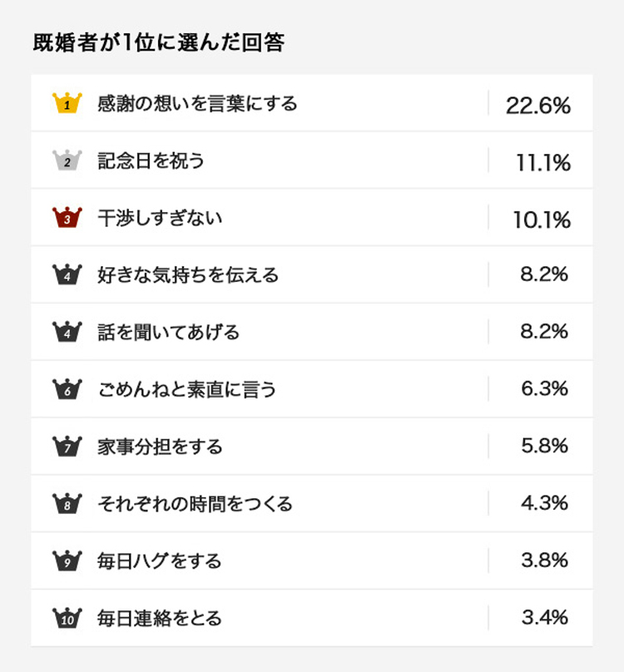
Task: Select the 記念日を祝う answer text
Action: [x=151, y=161]
